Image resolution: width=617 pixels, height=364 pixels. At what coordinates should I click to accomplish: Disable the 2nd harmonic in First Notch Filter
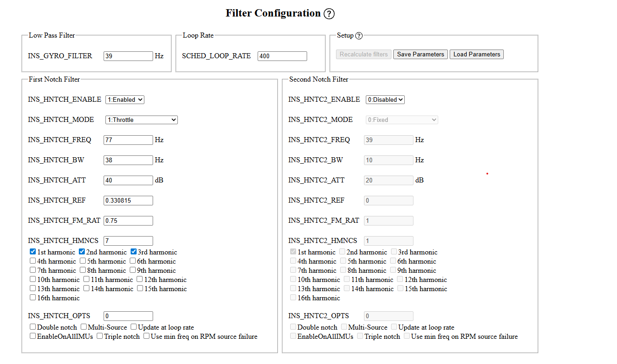pyautogui.click(x=82, y=252)
